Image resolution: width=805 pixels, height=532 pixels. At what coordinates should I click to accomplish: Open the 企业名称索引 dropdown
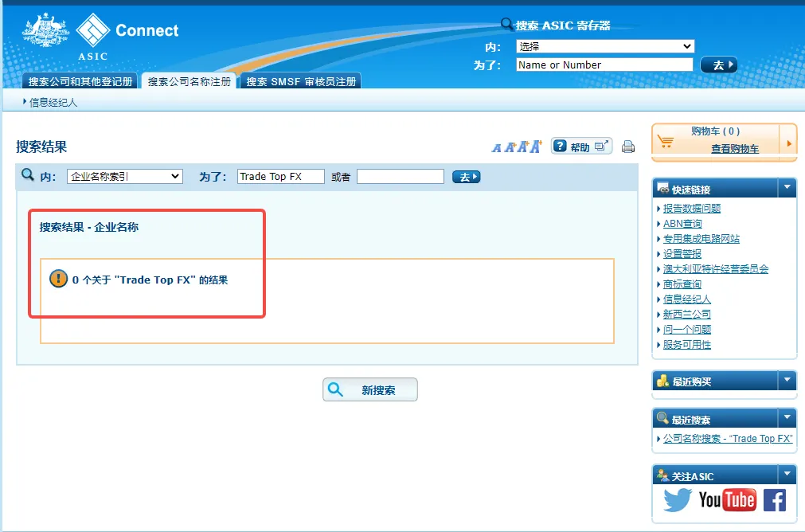click(x=125, y=176)
